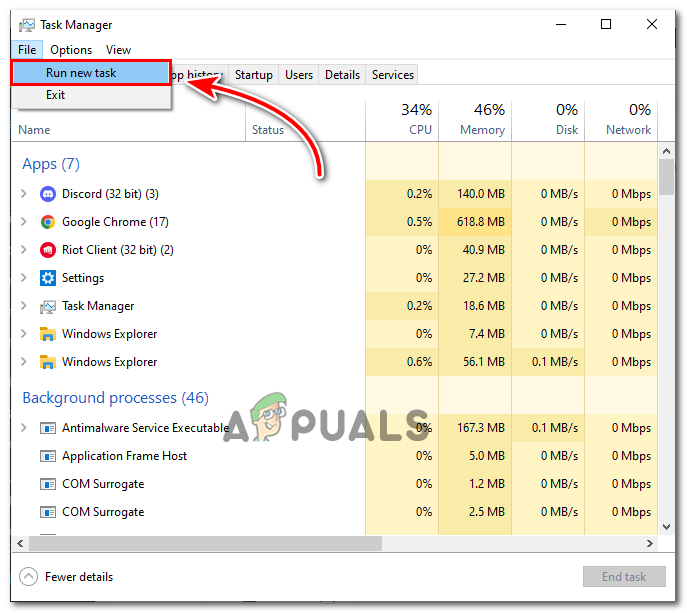Expand the Google Chrome (17) process group
Viewport: 687px width, 613px height.
coord(24,222)
